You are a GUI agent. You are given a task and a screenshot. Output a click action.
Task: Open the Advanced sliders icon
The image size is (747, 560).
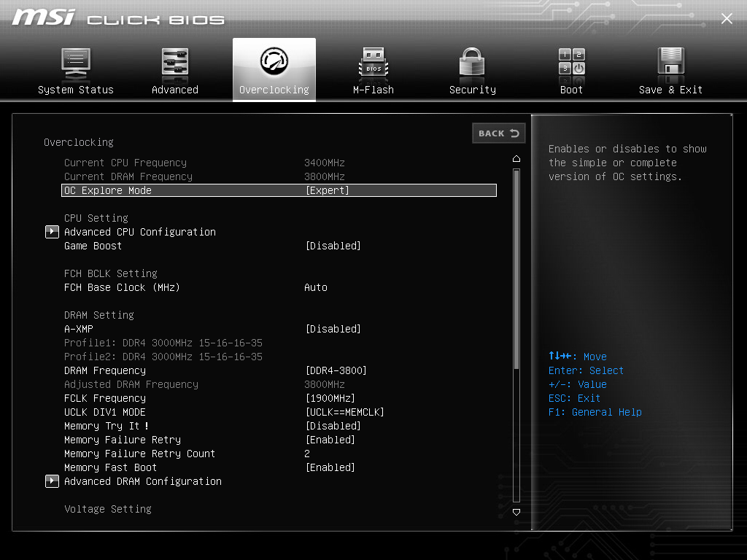(x=175, y=63)
